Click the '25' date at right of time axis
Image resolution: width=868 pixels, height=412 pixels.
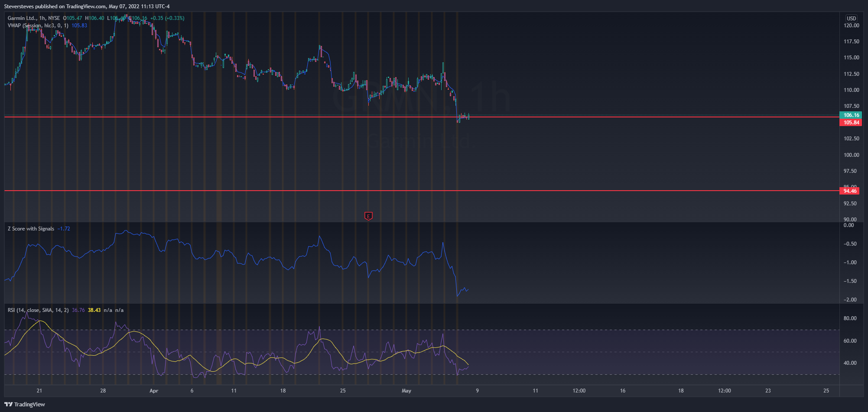coord(826,391)
